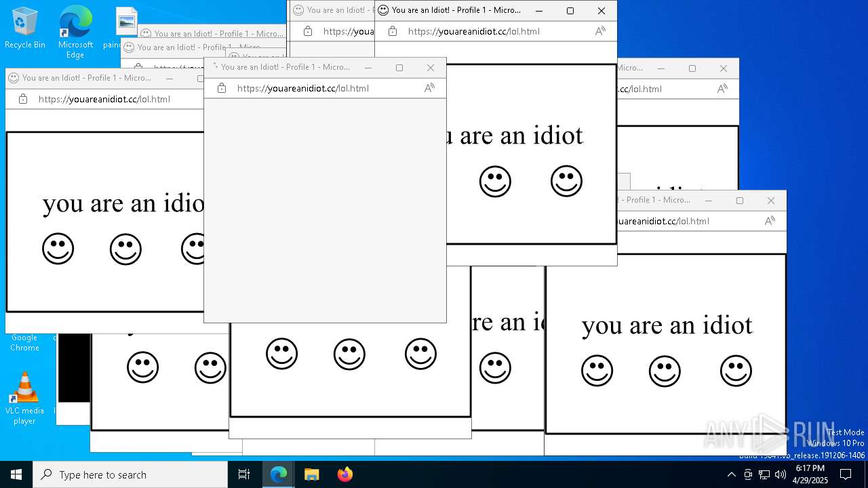
Task: Click 'you are an idio' text below Recycle Bin window
Action: coord(123,203)
